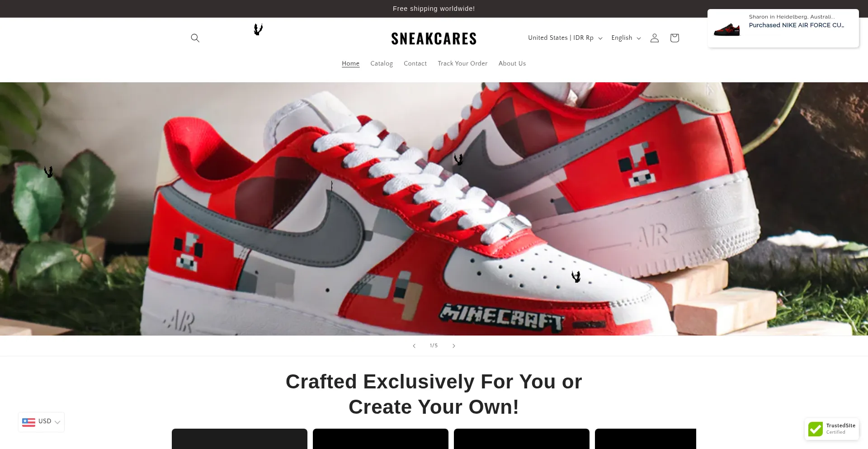Open the search magnifier icon
Image resolution: width=868 pixels, height=449 pixels.
click(x=195, y=38)
